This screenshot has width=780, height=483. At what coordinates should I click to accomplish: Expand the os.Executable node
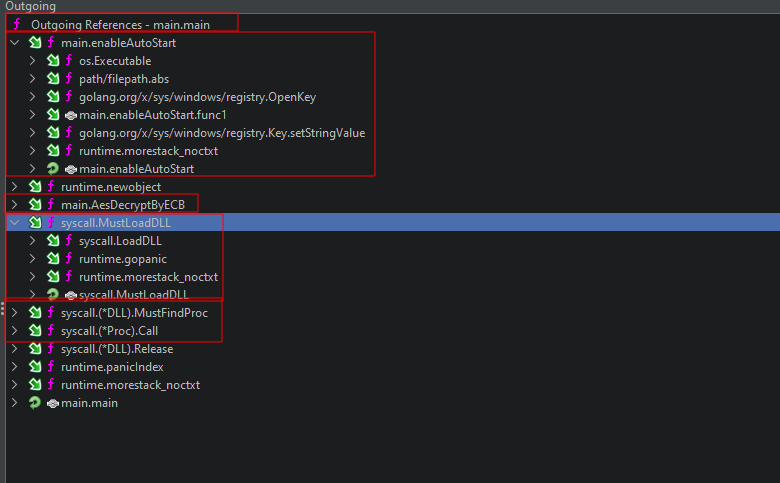click(32, 61)
